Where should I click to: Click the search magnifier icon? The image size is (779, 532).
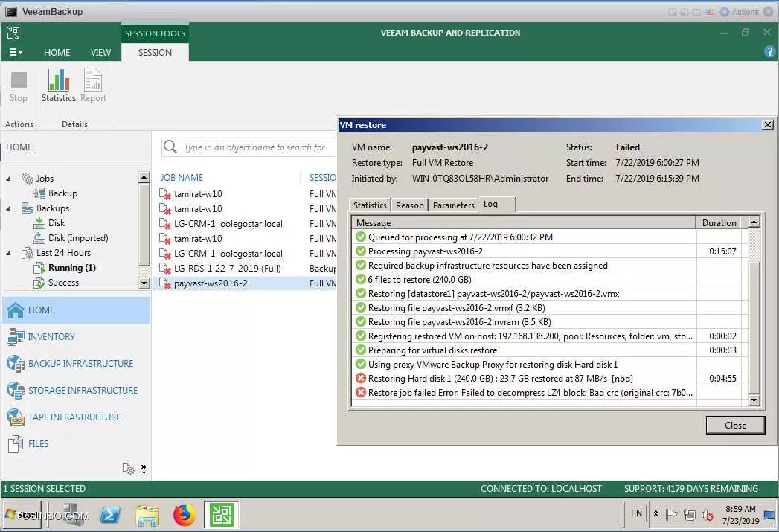click(170, 147)
